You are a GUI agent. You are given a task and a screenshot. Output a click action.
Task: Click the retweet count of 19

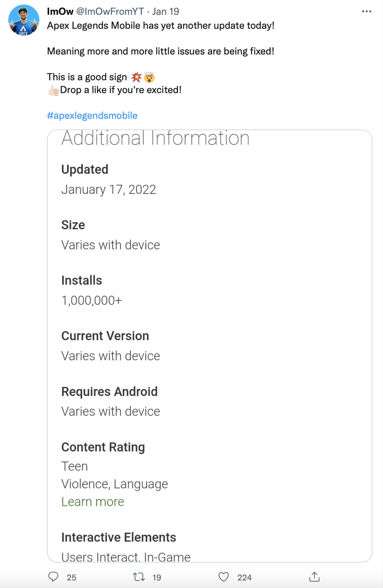click(x=157, y=577)
